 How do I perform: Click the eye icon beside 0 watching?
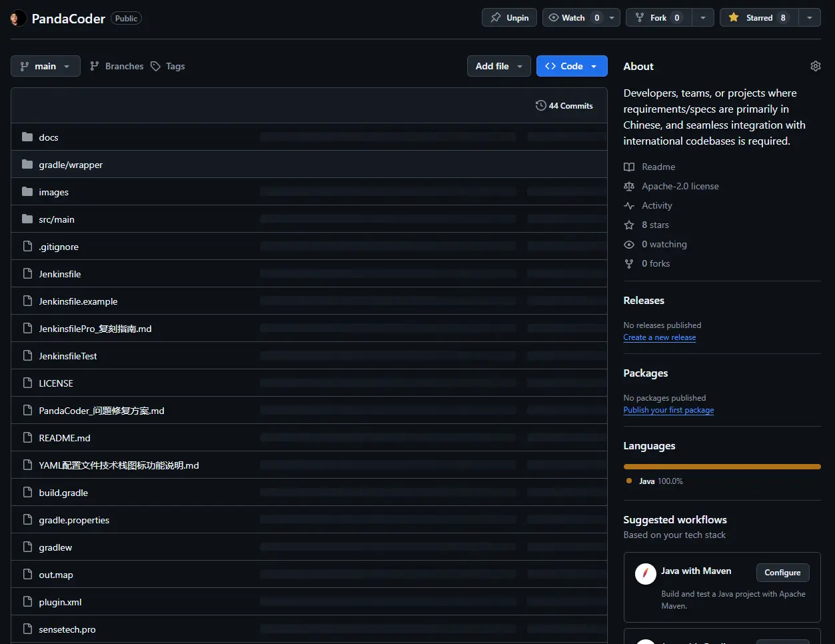pyautogui.click(x=629, y=244)
